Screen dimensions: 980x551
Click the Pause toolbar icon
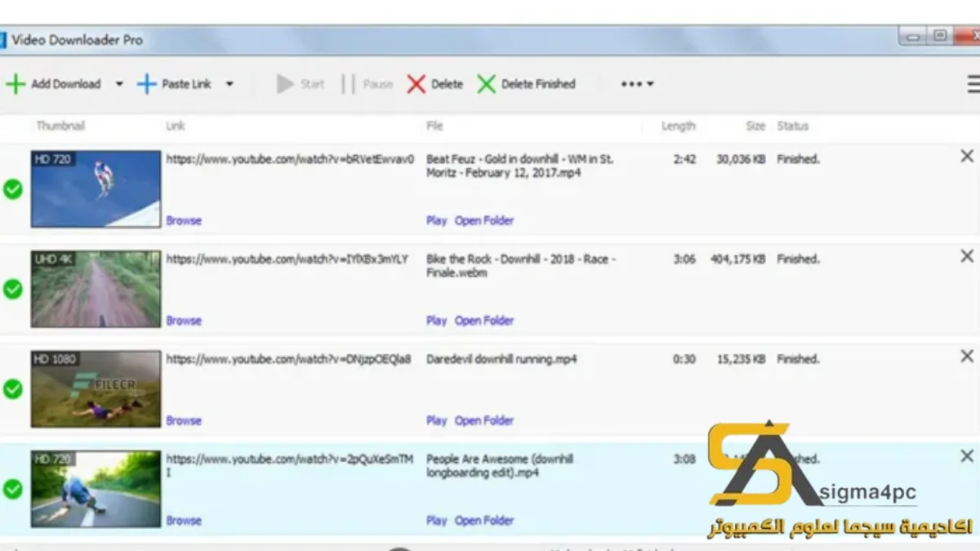point(349,84)
